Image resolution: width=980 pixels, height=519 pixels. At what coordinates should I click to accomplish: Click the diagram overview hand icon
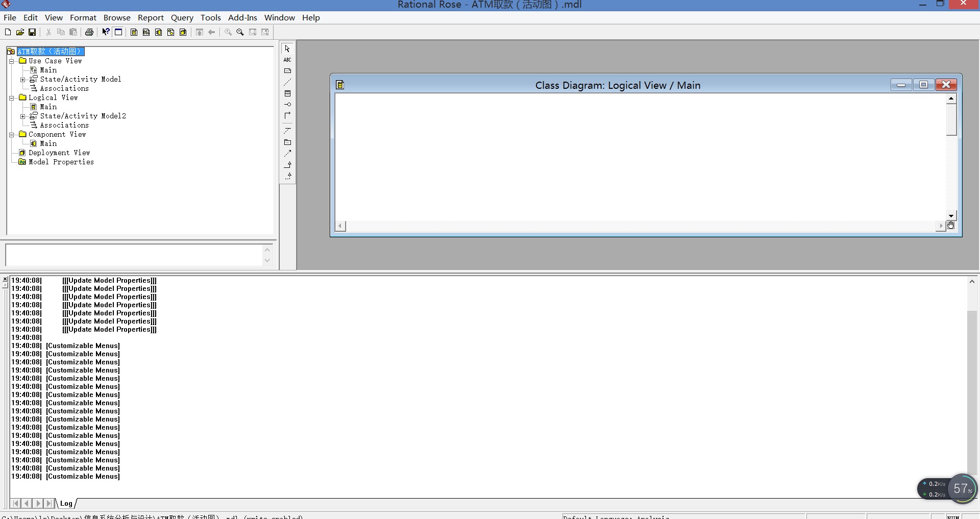coord(951,226)
